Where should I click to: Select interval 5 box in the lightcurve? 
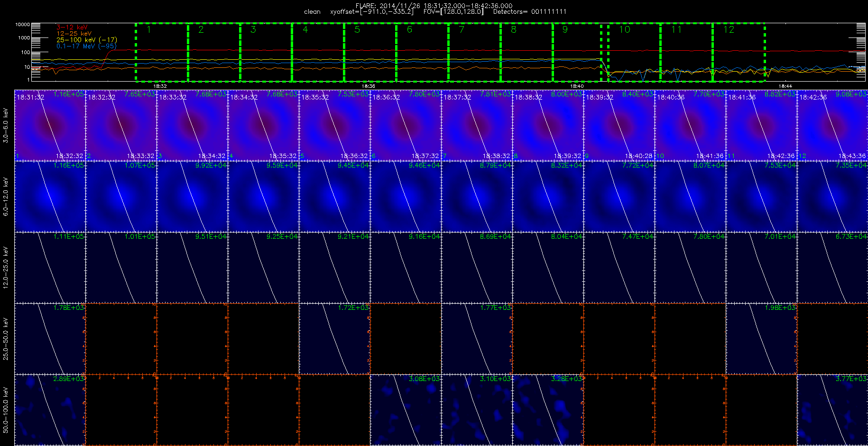click(x=370, y=52)
